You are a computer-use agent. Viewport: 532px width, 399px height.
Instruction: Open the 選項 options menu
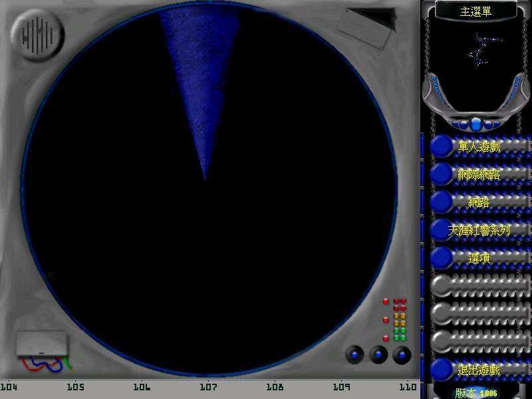[479, 258]
